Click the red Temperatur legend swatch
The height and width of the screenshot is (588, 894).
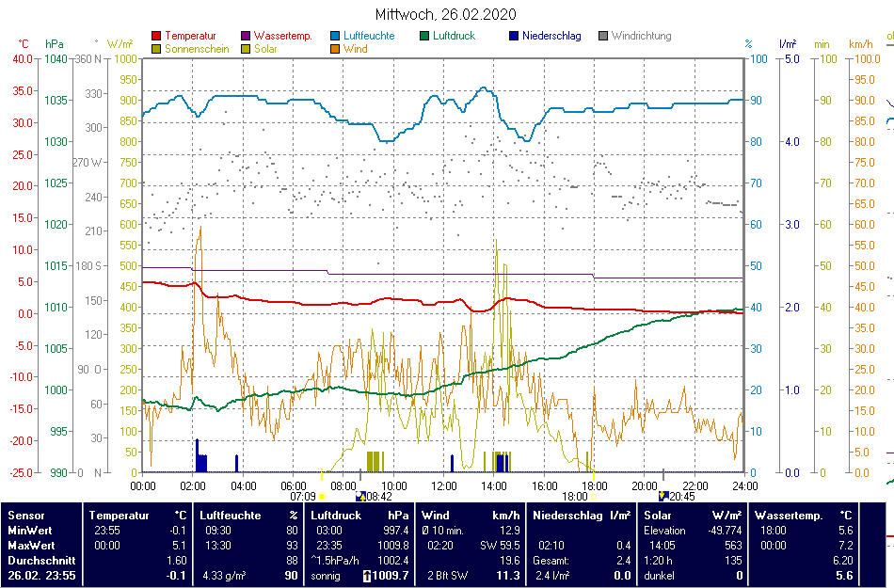click(156, 36)
